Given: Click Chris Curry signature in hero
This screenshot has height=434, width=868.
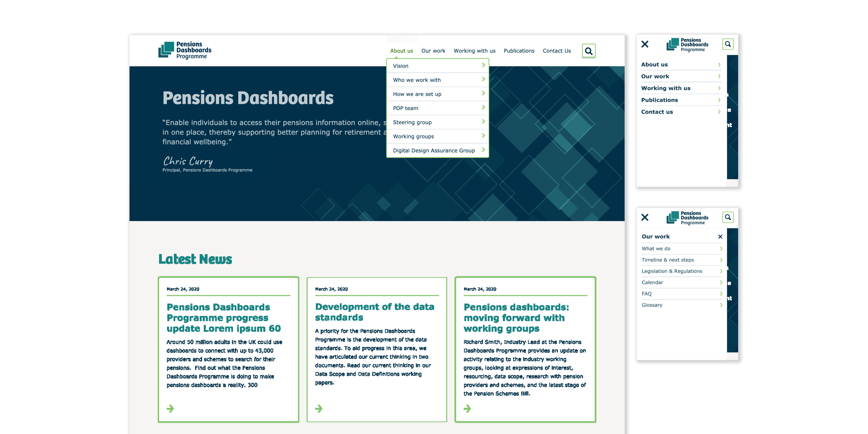Looking at the screenshot, I should point(188,161).
